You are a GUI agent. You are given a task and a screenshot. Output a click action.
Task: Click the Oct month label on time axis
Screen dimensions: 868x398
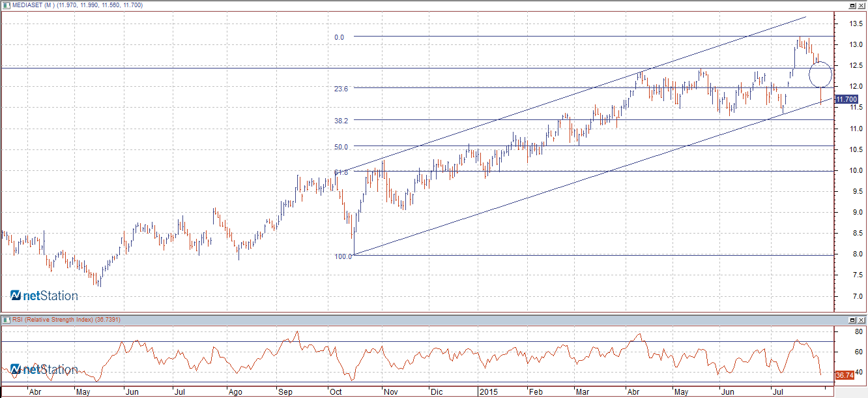(x=336, y=393)
